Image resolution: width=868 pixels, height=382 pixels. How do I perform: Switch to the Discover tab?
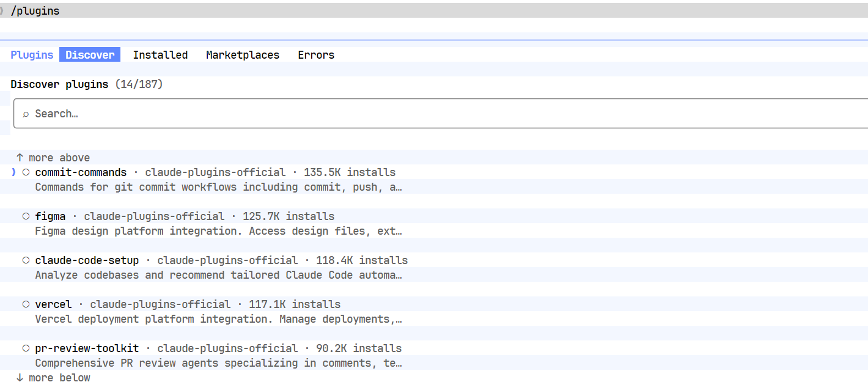[x=90, y=55]
